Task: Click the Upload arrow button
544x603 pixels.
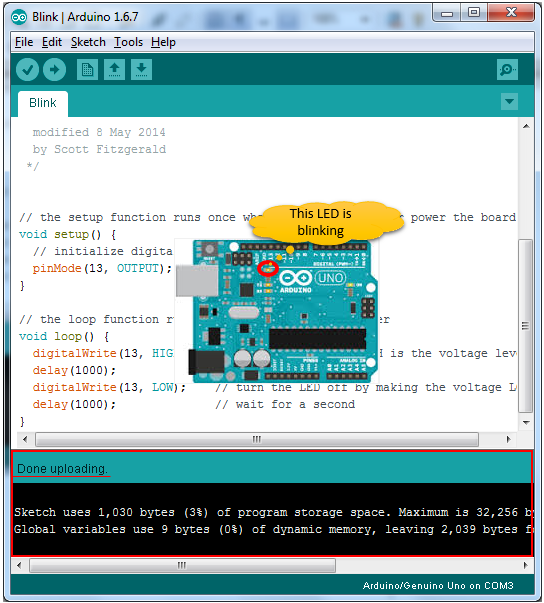Action: pyautogui.click(x=54, y=70)
